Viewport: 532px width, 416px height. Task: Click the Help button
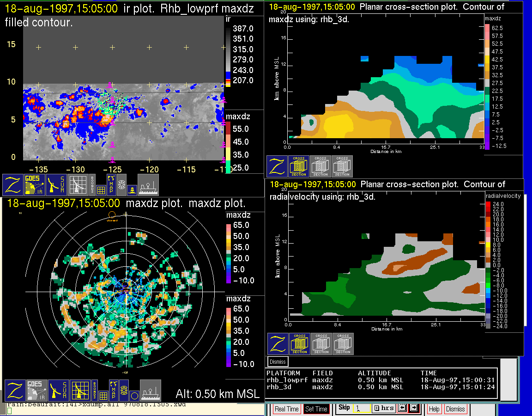coord(434,409)
